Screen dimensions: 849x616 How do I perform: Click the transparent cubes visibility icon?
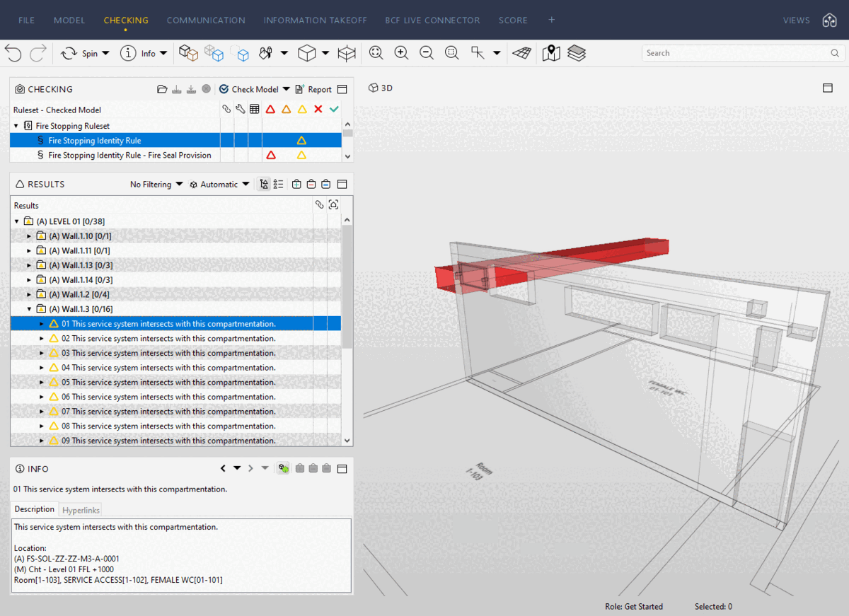point(214,53)
